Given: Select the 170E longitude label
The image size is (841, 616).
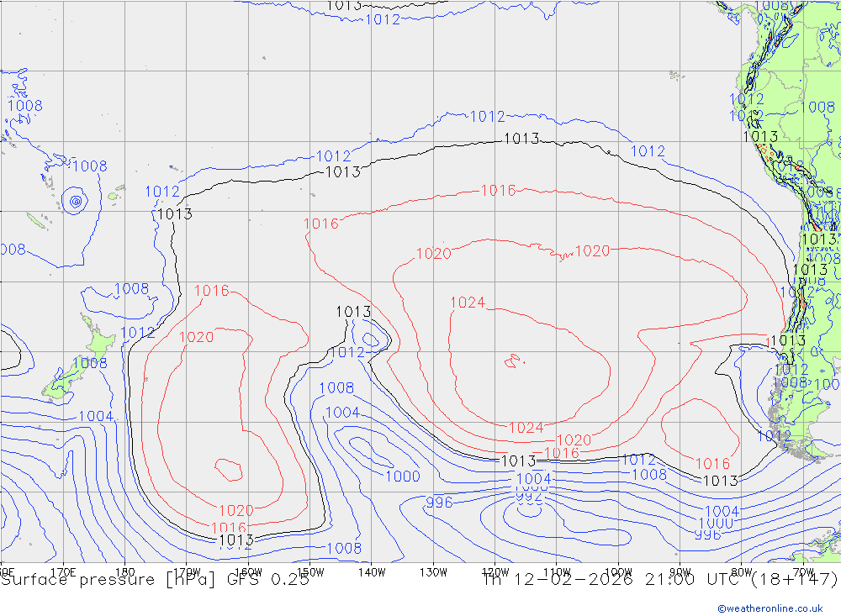Looking at the screenshot, I should tap(63, 572).
